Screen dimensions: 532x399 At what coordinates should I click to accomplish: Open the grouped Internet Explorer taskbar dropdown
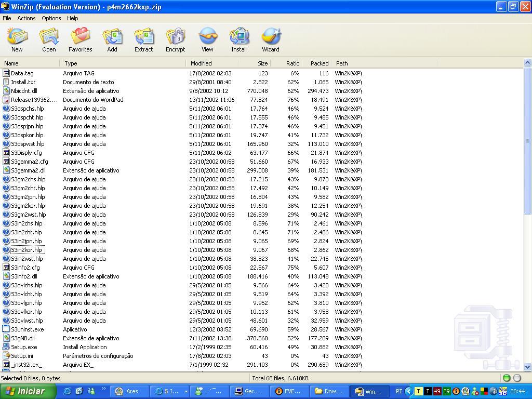[186, 392]
